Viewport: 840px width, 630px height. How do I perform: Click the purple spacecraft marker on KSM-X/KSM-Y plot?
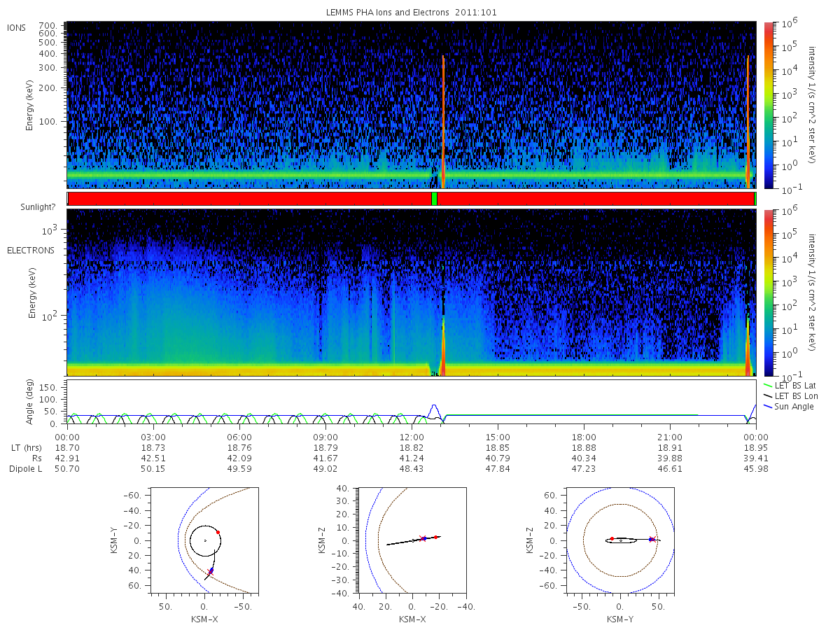pos(211,571)
